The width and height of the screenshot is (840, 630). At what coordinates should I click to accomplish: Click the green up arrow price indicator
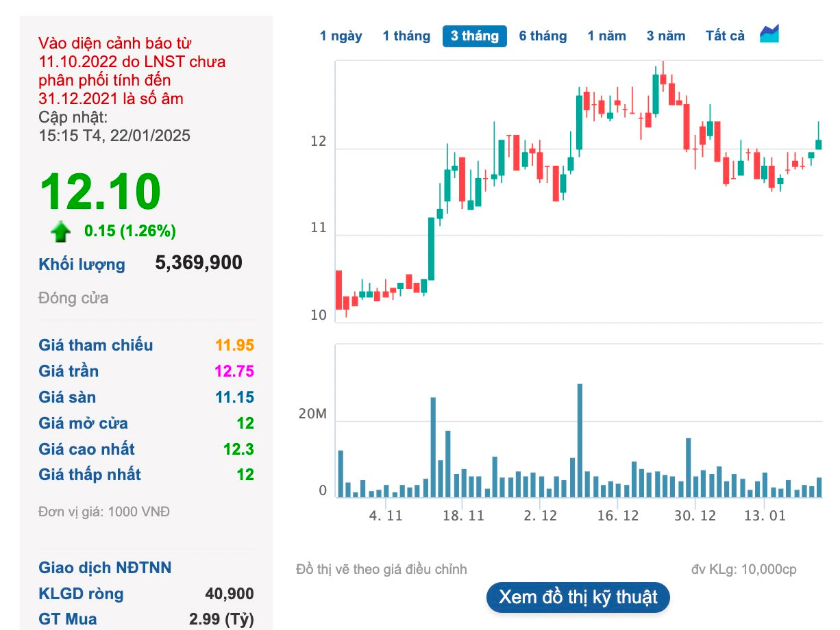60,231
